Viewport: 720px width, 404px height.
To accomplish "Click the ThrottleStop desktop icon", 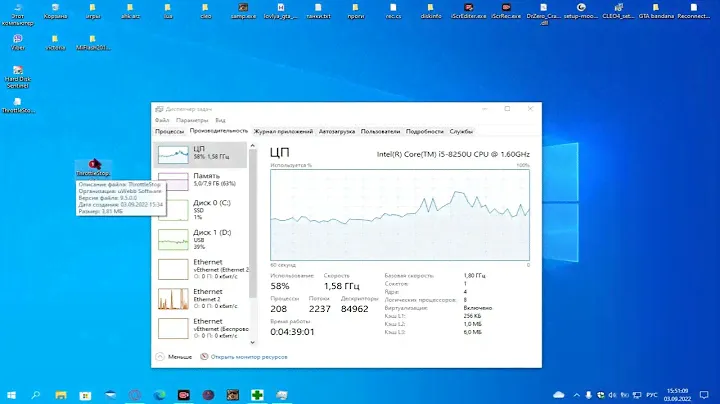I will [92, 165].
